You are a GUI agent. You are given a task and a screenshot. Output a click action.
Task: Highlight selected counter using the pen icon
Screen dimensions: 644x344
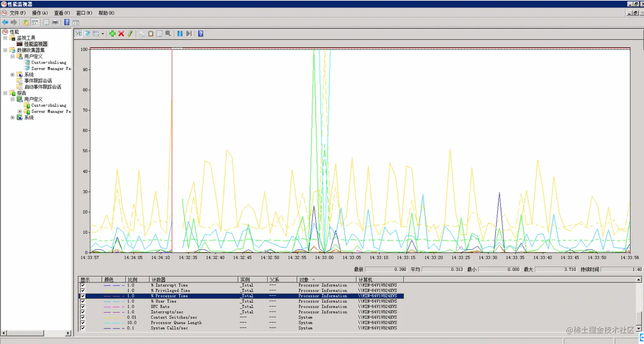click(130, 34)
